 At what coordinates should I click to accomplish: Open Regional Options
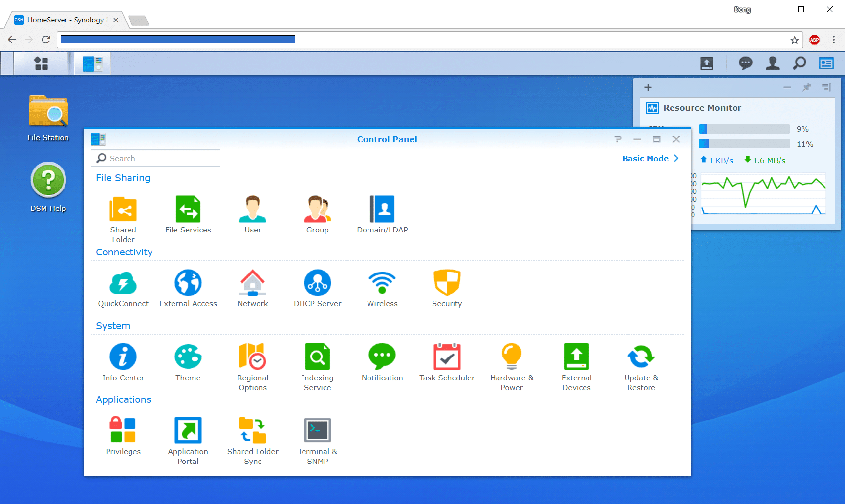pyautogui.click(x=253, y=367)
